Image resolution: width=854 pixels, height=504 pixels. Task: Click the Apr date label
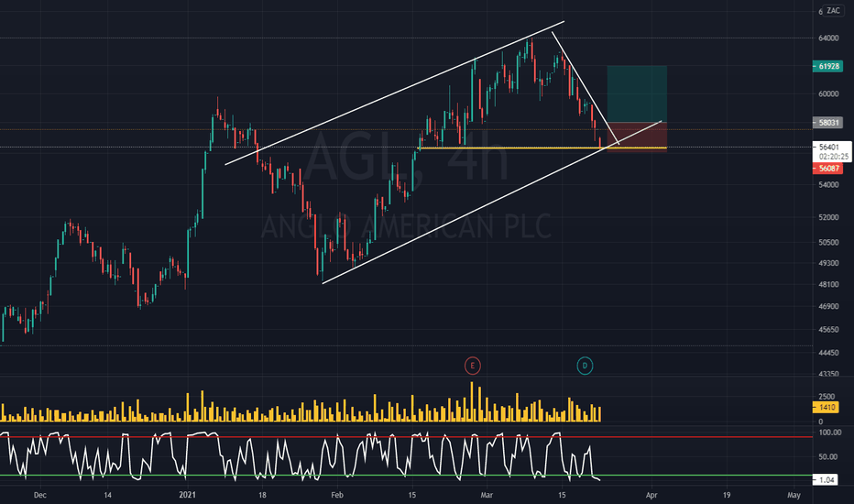651,495
